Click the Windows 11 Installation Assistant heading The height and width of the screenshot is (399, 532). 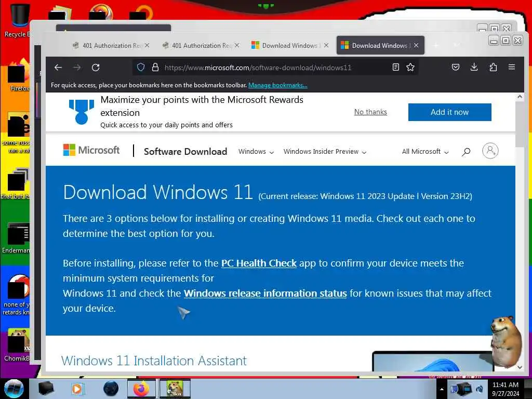point(154,361)
